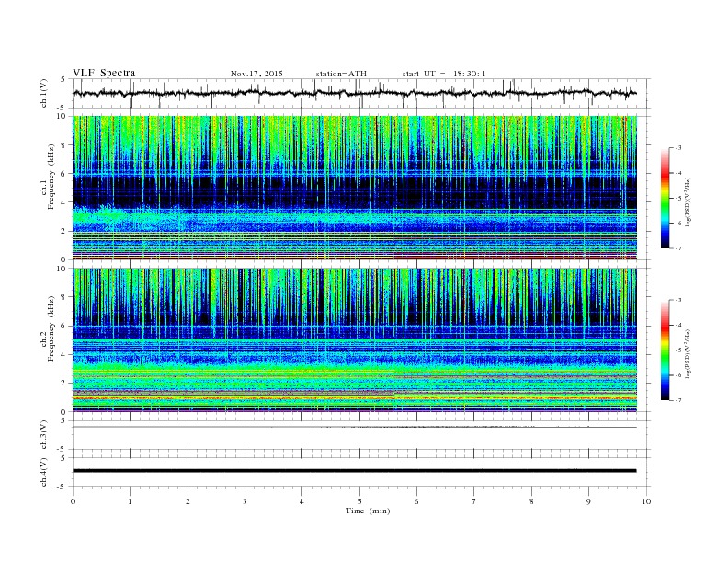Select the date text "Nov.17, 2015"
This screenshot has height=563, width=728.
(x=256, y=74)
